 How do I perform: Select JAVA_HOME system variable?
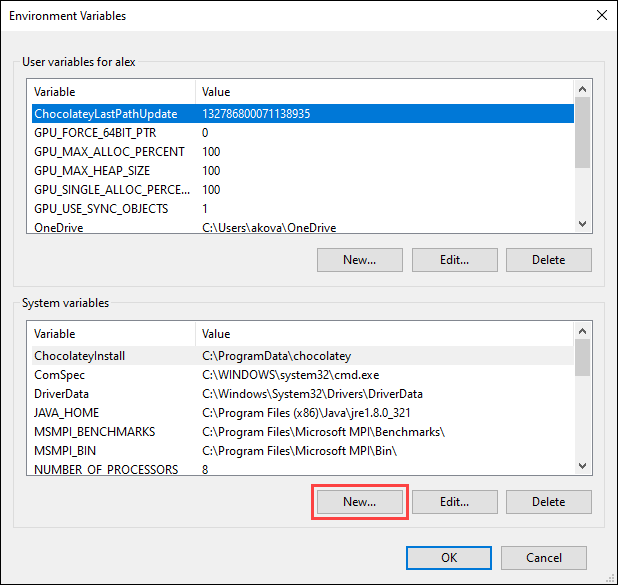(66, 413)
